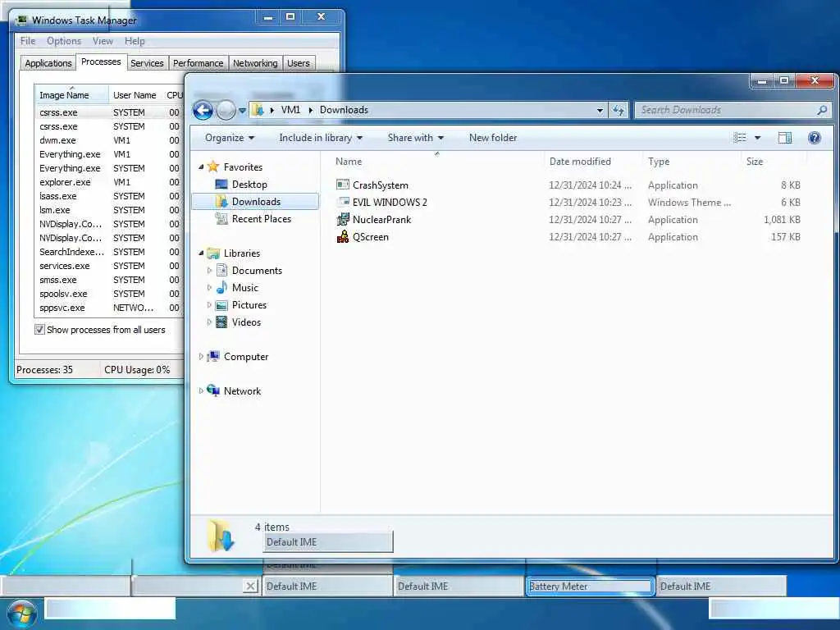Select the CrashSystem application icon
The width and height of the screenshot is (840, 630).
click(x=343, y=185)
